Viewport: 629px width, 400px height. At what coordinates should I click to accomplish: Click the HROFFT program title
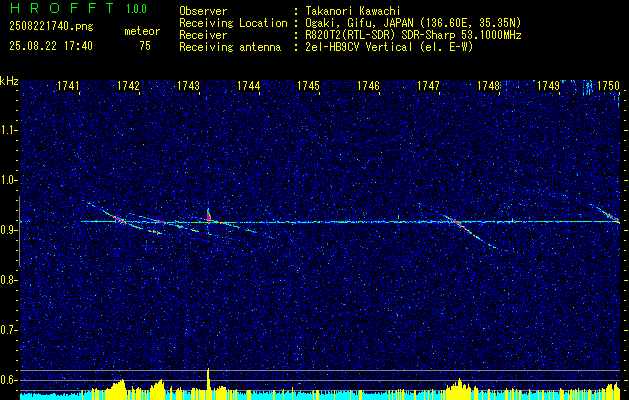62,8
